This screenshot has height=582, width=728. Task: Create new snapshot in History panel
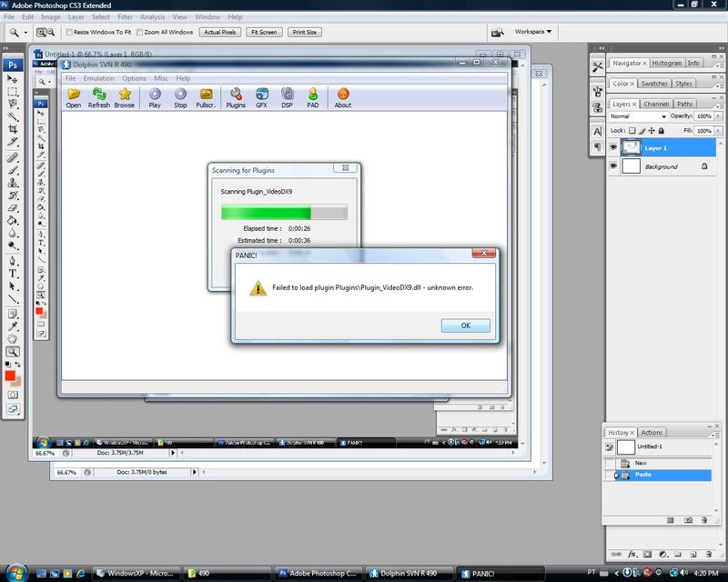688,520
